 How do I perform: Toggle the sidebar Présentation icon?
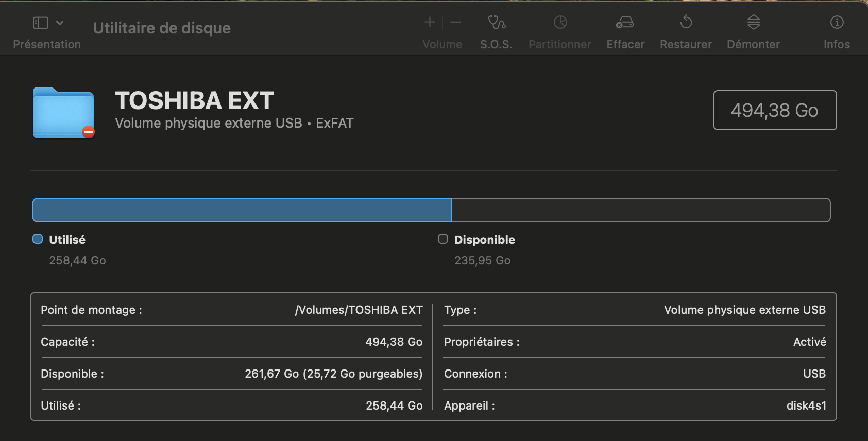coord(41,23)
